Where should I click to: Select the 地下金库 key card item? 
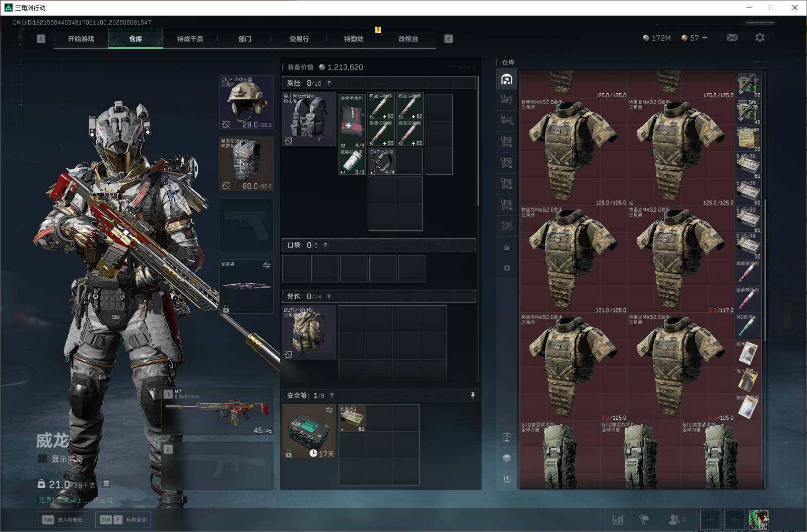748,381
